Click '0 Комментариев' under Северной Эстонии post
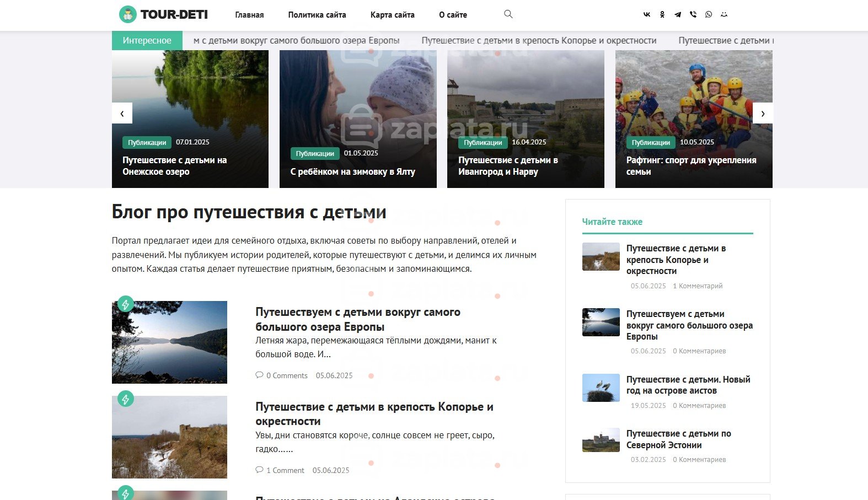Viewport: 868px width, 500px height. tap(699, 460)
